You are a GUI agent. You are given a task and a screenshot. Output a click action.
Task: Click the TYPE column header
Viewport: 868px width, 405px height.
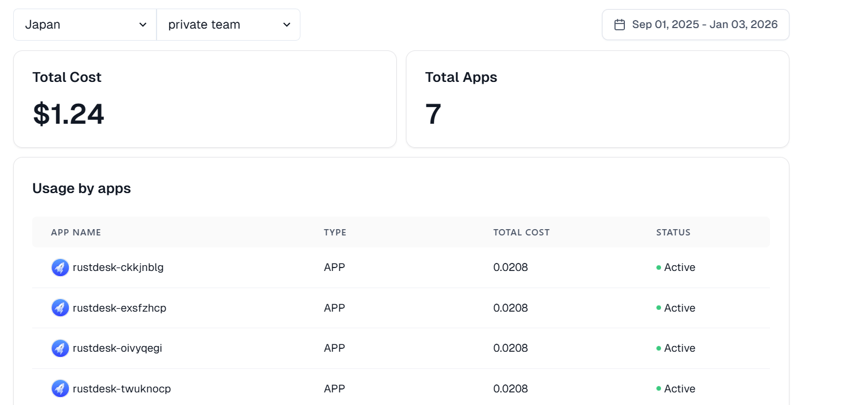[x=335, y=233]
